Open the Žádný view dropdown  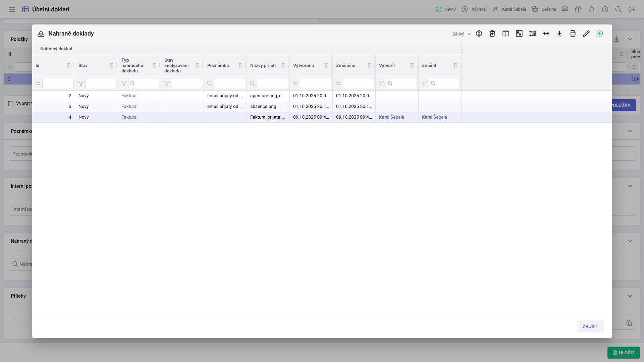461,34
